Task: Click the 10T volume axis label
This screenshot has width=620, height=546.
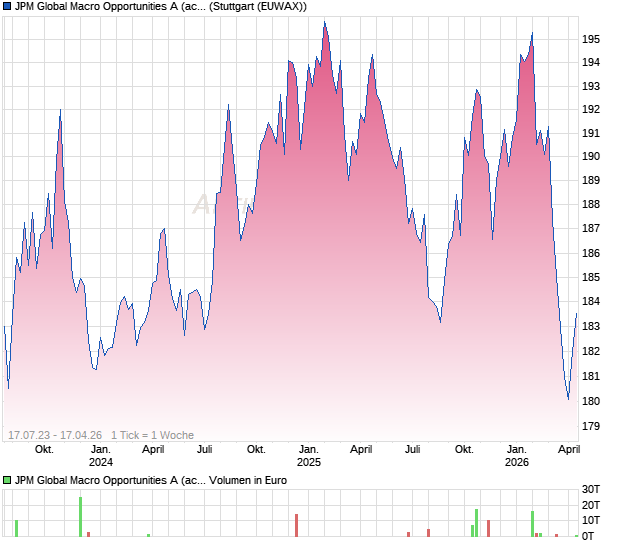Action: coord(593,520)
